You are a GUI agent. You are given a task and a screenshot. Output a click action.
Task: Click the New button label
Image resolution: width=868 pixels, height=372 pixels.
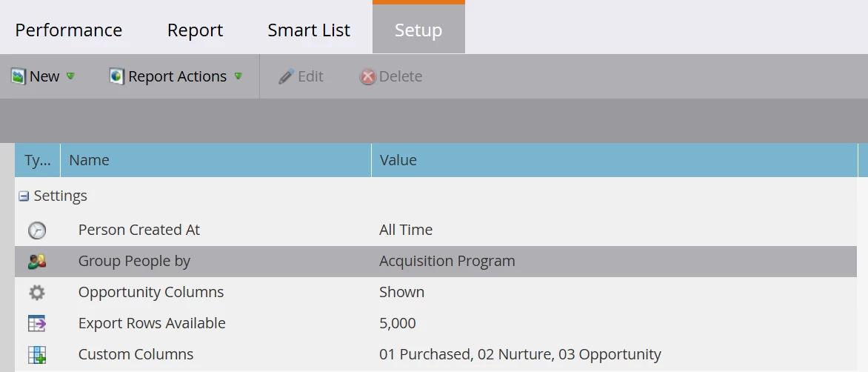click(x=44, y=76)
